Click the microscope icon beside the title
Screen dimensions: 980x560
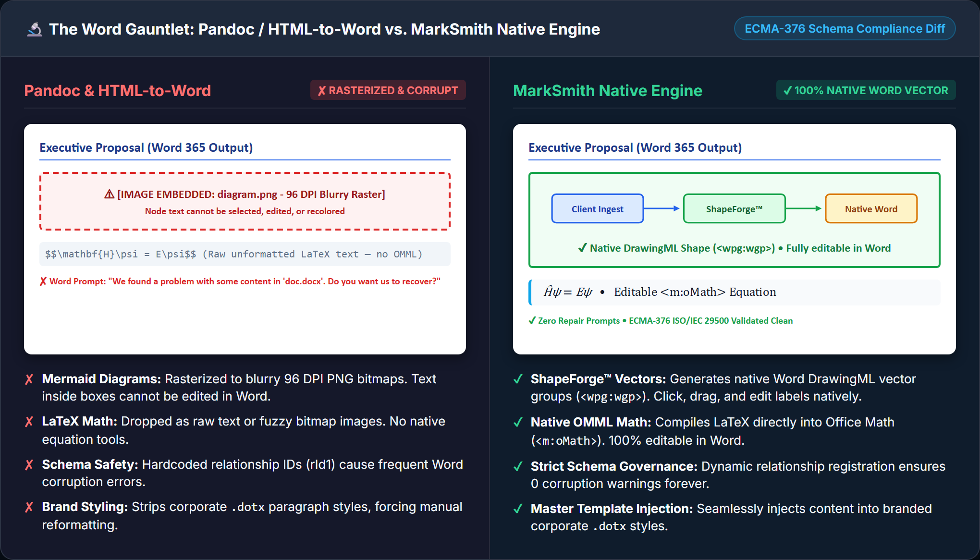pos(35,29)
